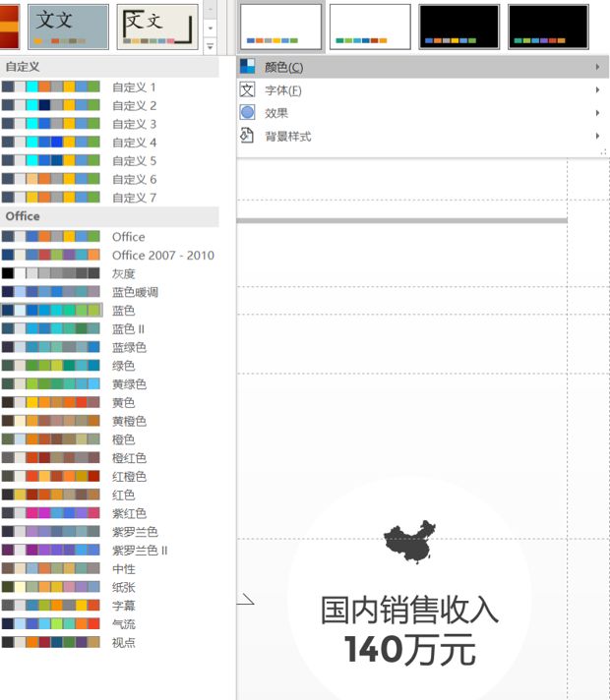Screen dimensions: 610x700
Task: Choose the 自定义 3 color scheme
Action: pos(109,124)
